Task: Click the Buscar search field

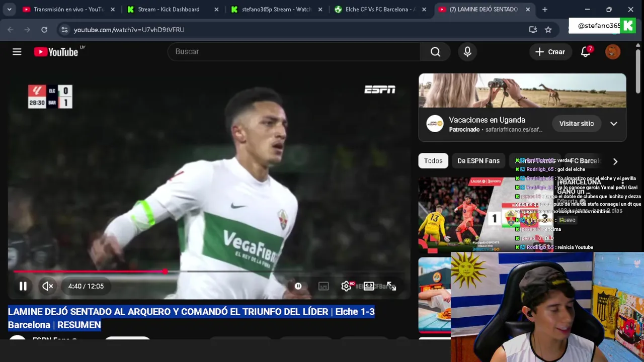Action: coord(294,52)
